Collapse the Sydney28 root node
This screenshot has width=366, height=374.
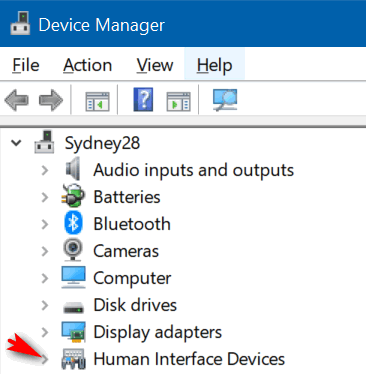pos(16,143)
